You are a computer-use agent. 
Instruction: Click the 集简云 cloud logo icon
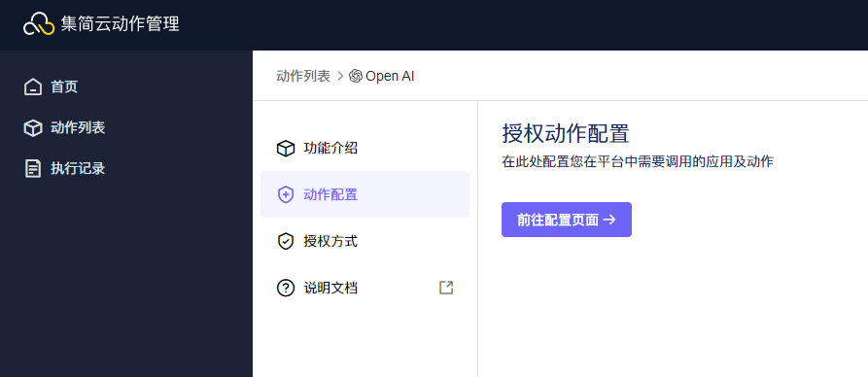tap(39, 25)
